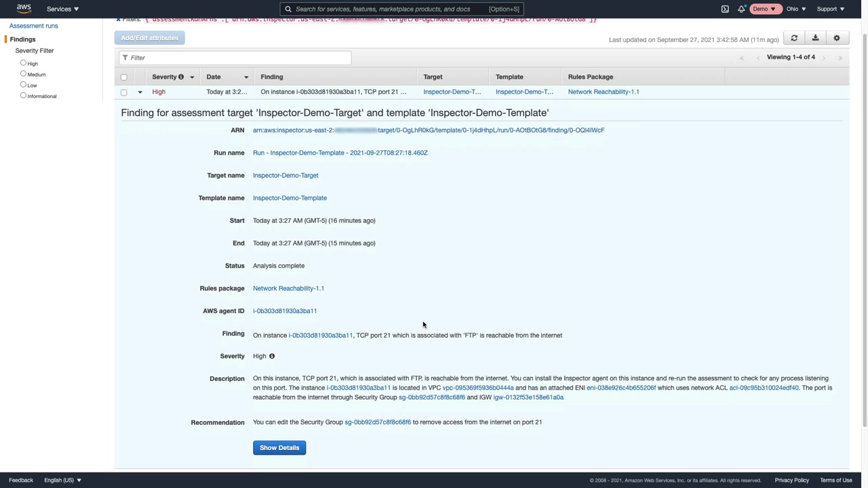Click the High severity cell in table row
The image size is (868, 488).
click(159, 91)
